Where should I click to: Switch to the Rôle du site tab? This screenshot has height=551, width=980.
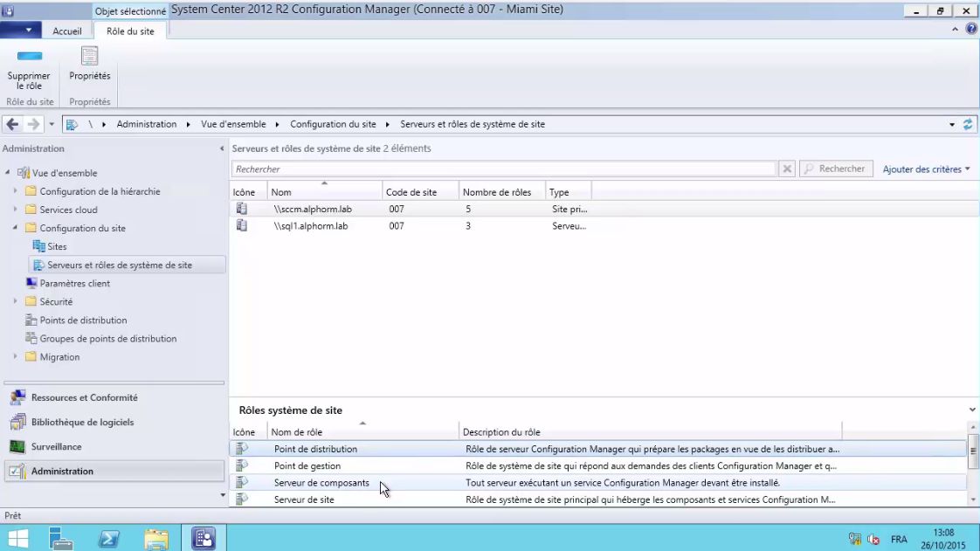tap(130, 31)
